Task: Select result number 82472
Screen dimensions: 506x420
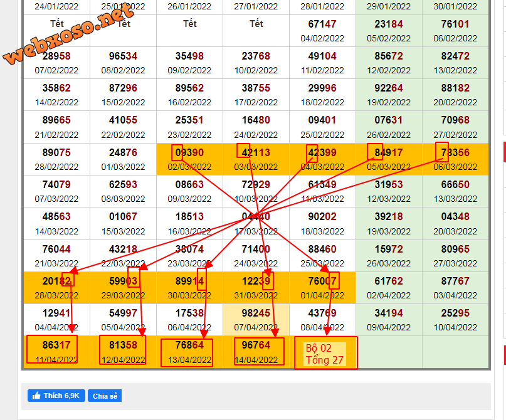Action: point(455,56)
